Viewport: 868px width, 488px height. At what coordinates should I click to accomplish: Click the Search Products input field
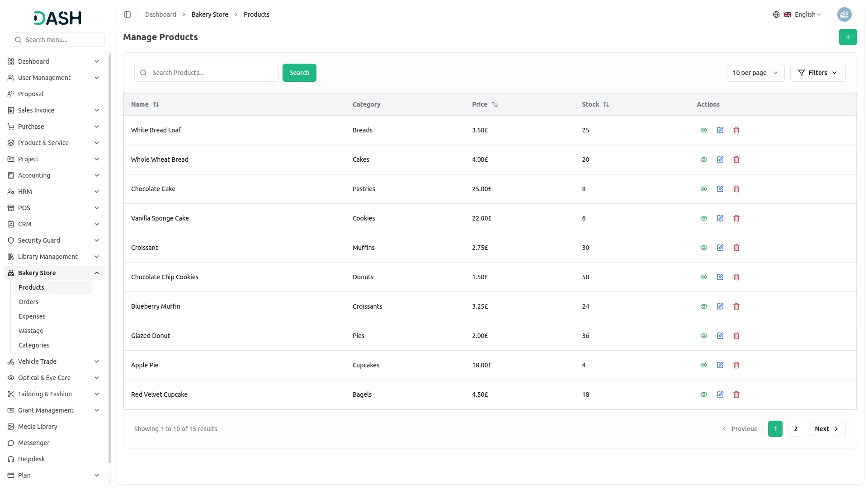(212, 73)
